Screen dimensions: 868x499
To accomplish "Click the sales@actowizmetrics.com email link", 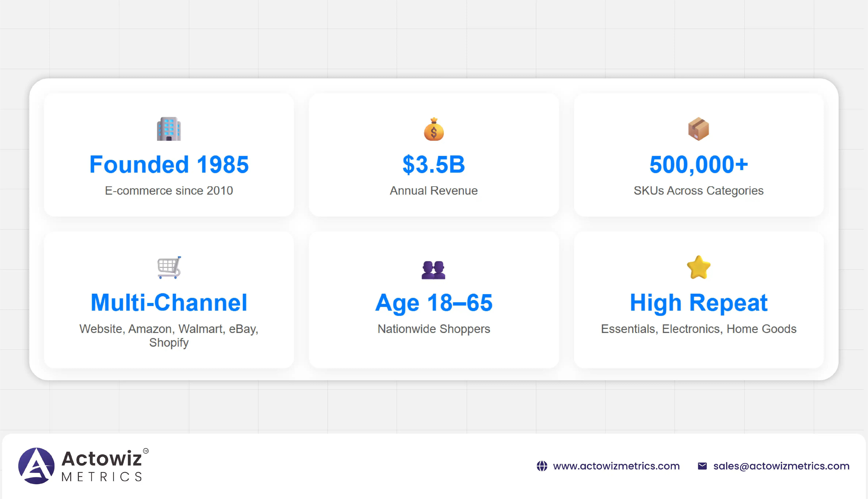I will click(x=781, y=466).
